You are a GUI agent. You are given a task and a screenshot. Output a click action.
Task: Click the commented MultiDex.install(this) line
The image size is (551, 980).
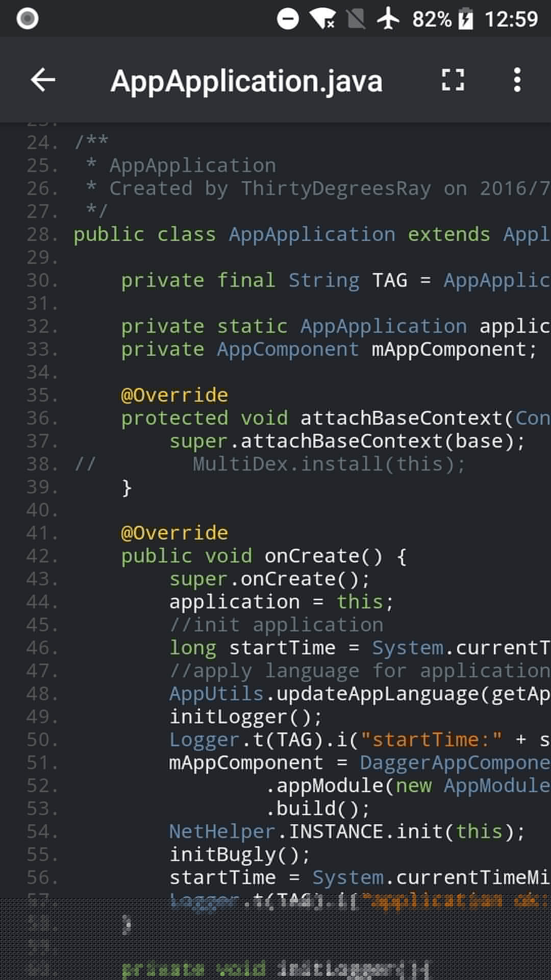(329, 464)
